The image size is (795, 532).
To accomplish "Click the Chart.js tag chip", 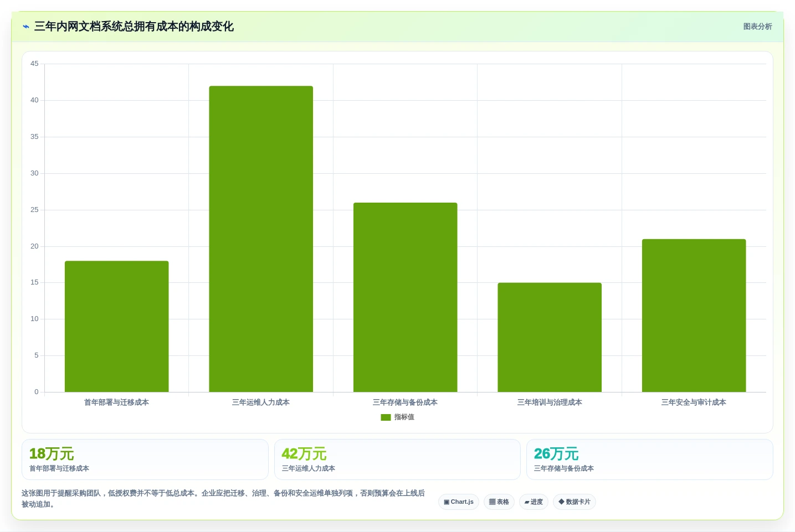I will tap(459, 502).
